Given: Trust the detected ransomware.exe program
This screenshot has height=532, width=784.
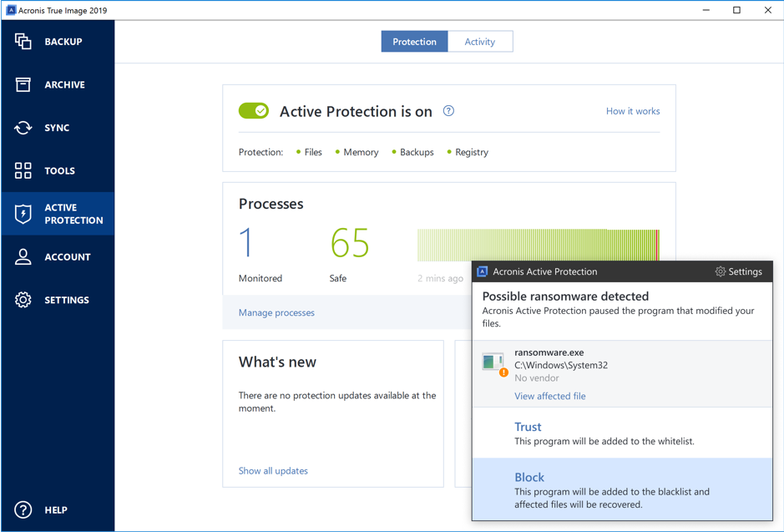Looking at the screenshot, I should pos(528,427).
